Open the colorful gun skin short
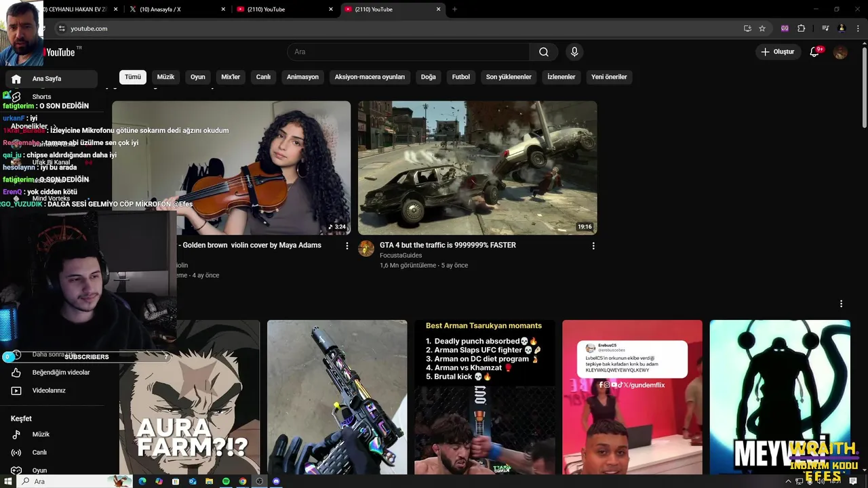The height and width of the screenshot is (488, 868). (337, 397)
